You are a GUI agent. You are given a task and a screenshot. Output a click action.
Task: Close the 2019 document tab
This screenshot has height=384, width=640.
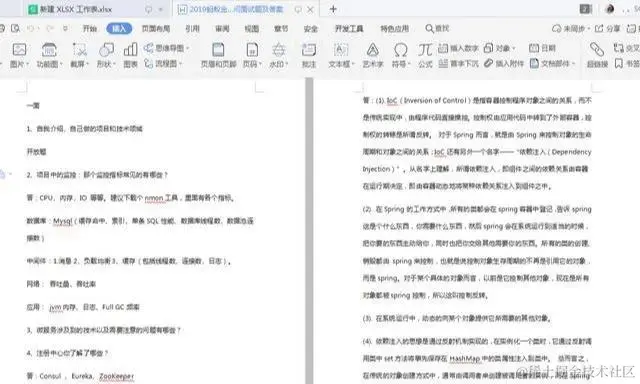tap(311, 9)
